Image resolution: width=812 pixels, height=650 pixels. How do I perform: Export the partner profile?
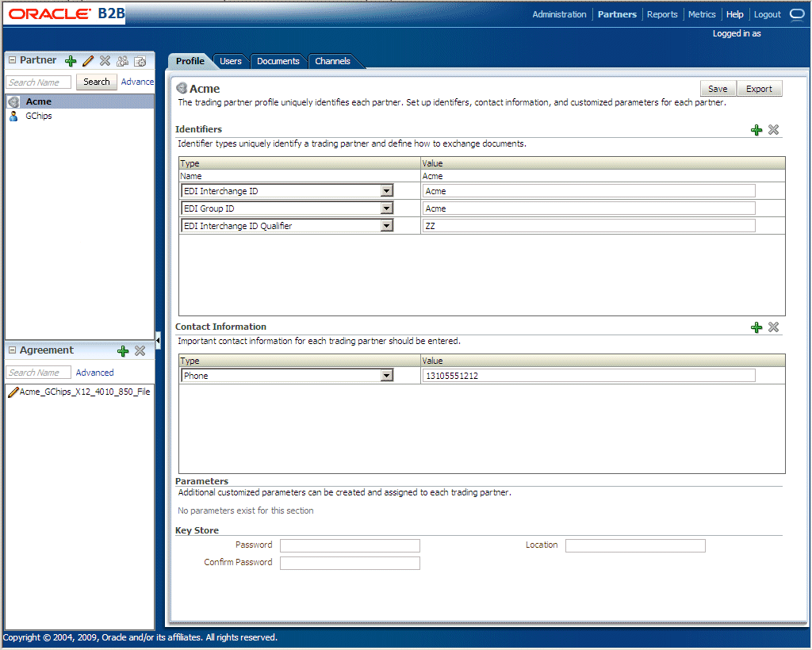coord(759,88)
